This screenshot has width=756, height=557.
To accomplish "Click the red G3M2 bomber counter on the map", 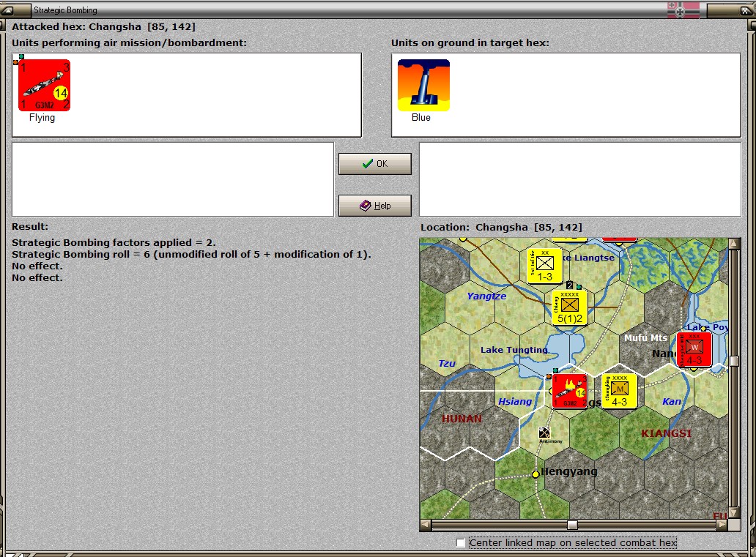I will [x=570, y=391].
